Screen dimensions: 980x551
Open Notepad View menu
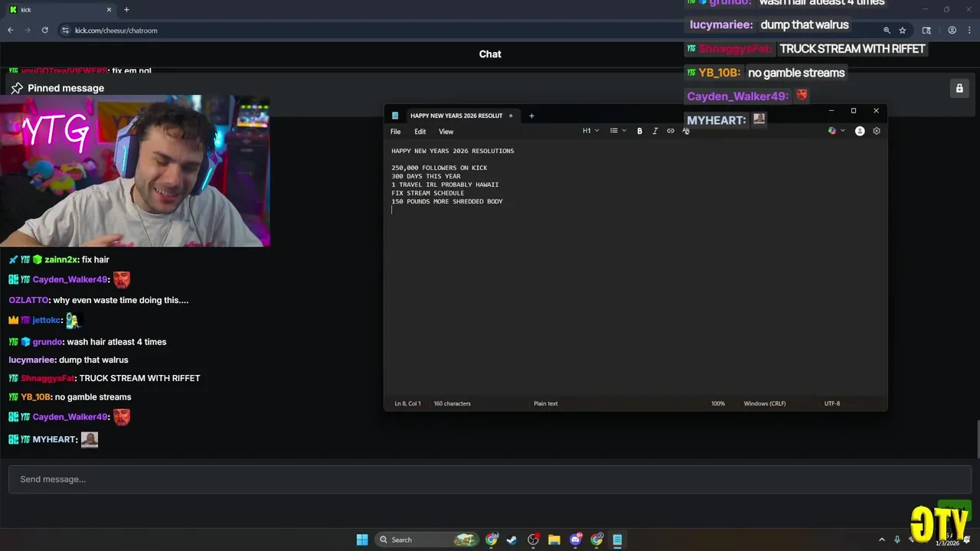click(446, 132)
